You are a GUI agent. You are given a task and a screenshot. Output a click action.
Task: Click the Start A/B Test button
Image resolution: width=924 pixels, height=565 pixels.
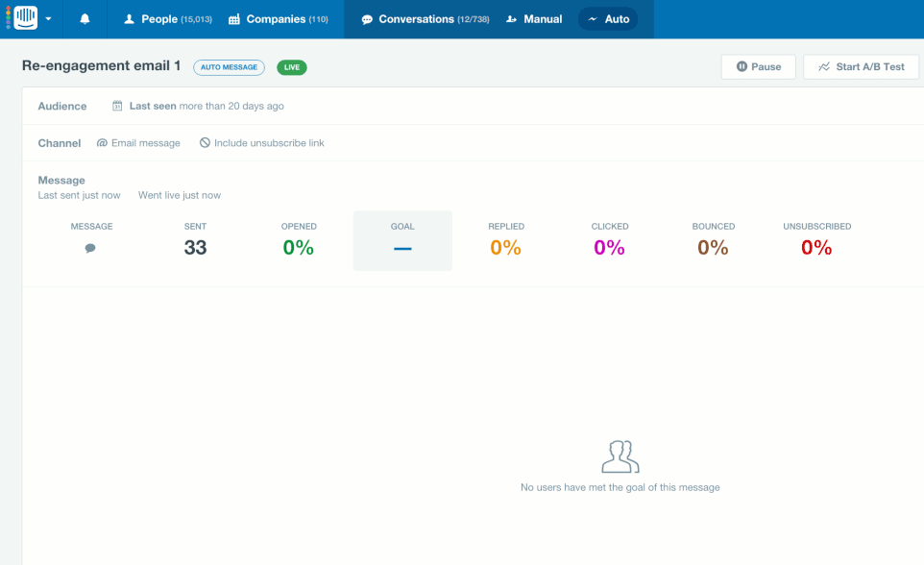[x=861, y=67]
